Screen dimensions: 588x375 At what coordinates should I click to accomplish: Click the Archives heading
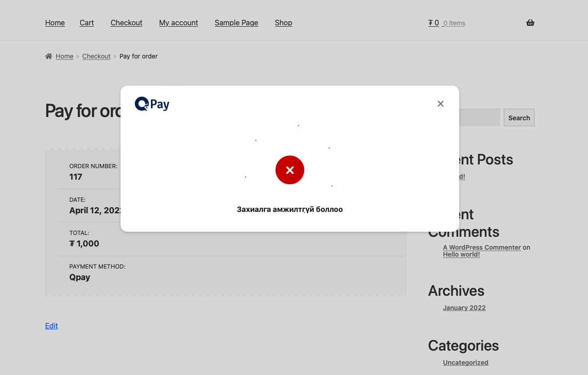point(456,291)
